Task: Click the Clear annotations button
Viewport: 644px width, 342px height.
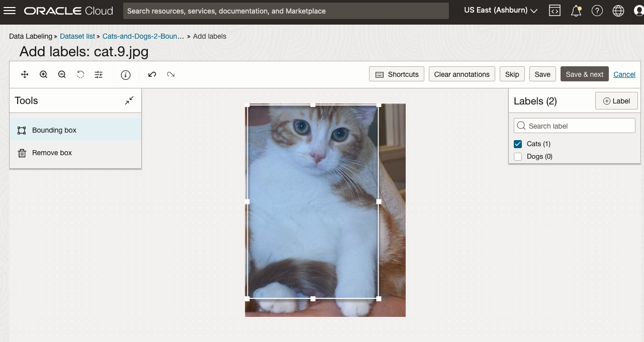Action: coord(462,74)
